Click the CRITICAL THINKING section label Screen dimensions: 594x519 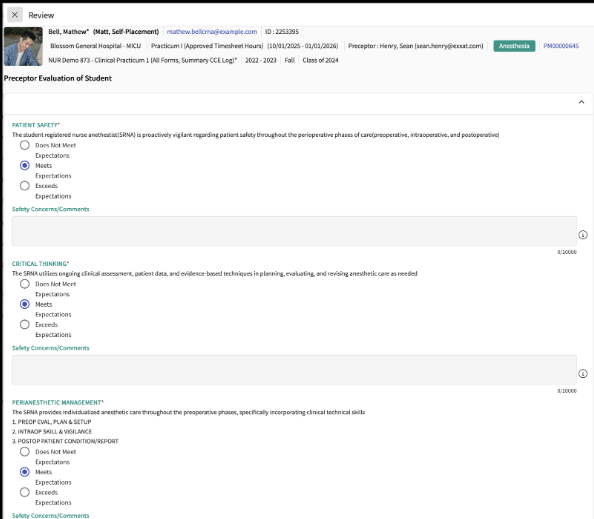point(40,264)
